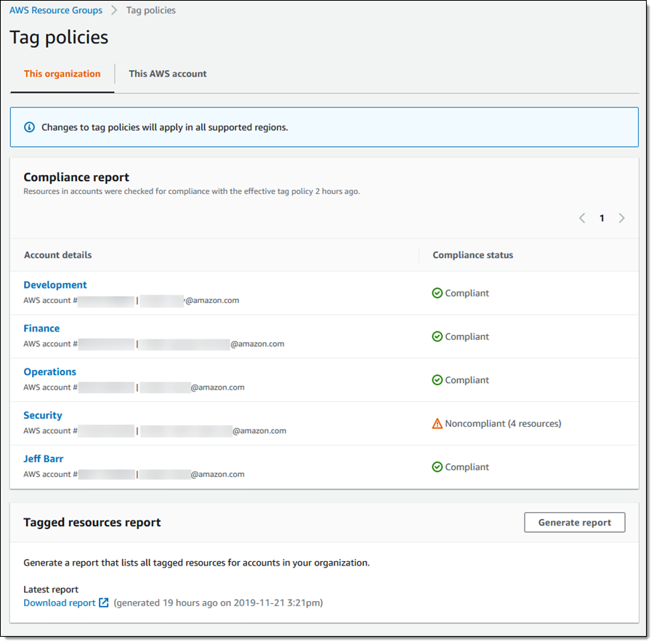The width and height of the screenshot is (654, 644).
Task: Click the Noncompliant warning triangle icon for Security
Action: pos(437,424)
